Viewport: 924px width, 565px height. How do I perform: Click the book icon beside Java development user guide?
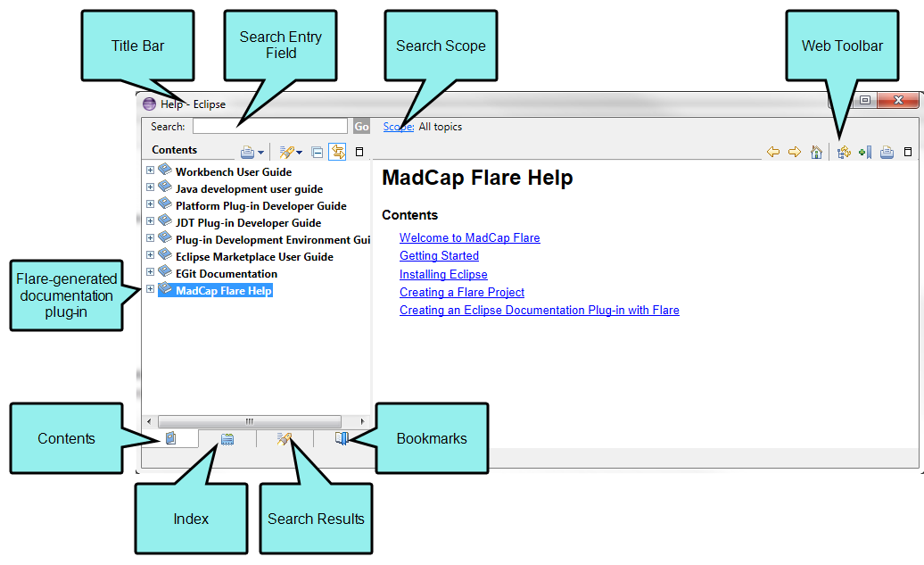[x=165, y=187]
